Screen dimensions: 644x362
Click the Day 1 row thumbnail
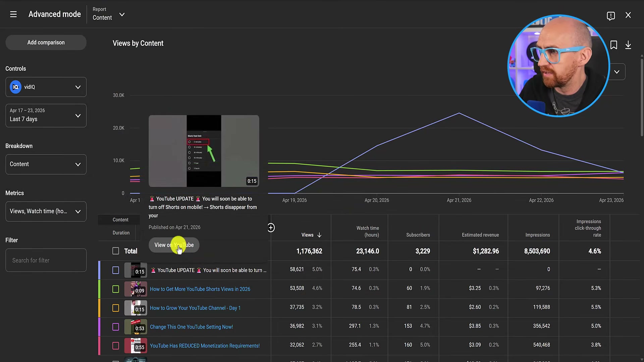tap(136, 308)
